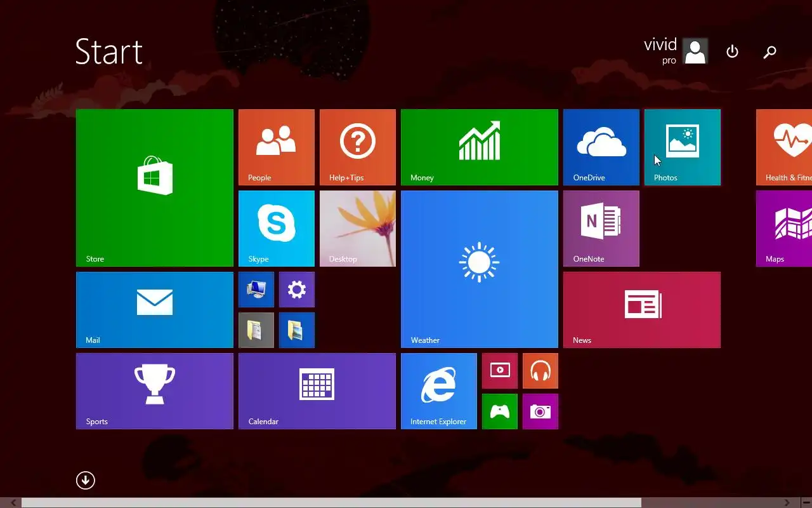
Task: Open the PC Settings gear tile
Action: 297,290
